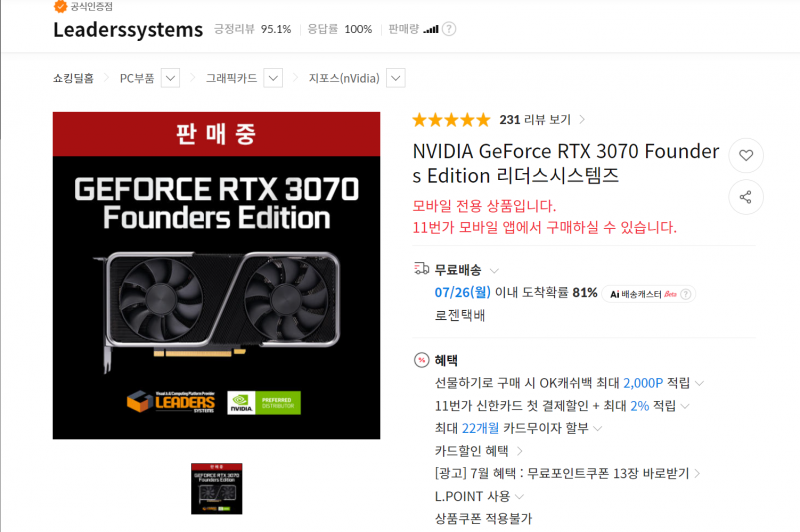Image resolution: width=800 pixels, height=532 pixels.
Task: Click the Ai 배송캐스터 badge
Action: point(648,294)
